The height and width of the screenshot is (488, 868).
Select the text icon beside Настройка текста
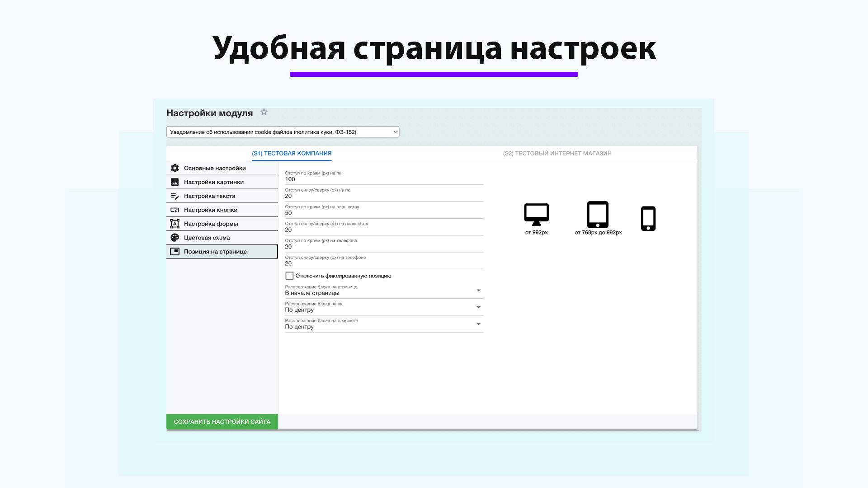click(175, 196)
